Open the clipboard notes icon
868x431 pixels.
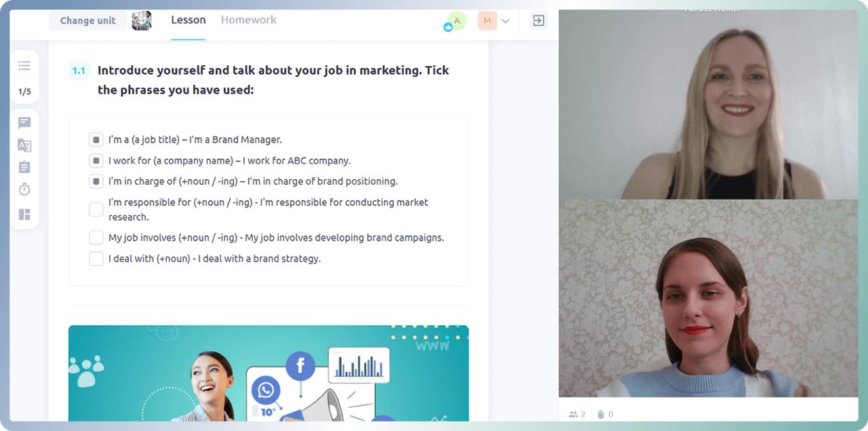point(24,167)
